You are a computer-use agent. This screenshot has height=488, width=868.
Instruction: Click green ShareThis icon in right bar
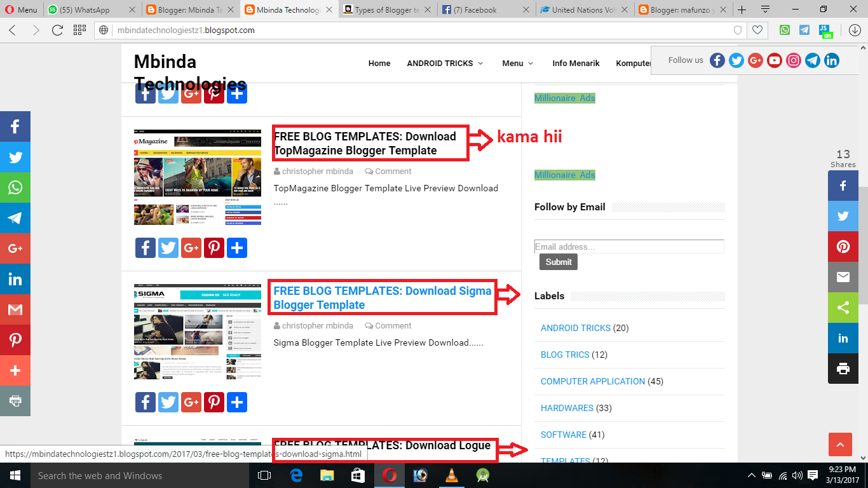point(843,308)
